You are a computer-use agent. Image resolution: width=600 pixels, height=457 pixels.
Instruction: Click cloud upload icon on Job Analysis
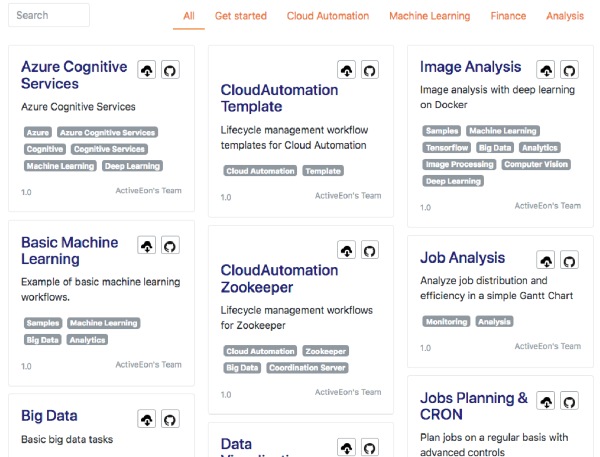tap(546, 260)
